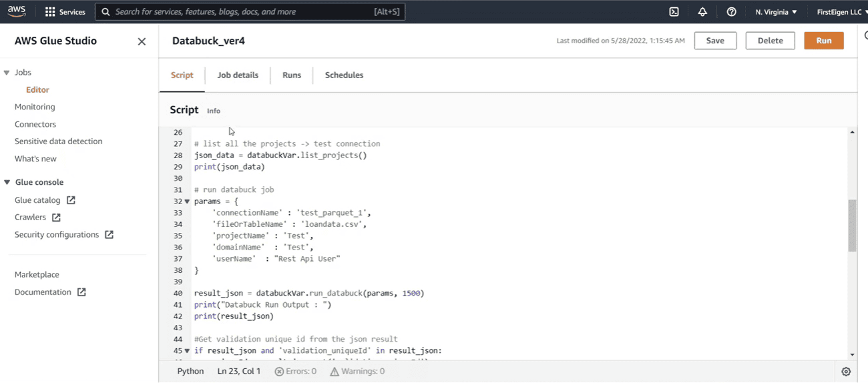This screenshot has height=383, width=868.
Task: Open Sensitive data detection
Action: (59, 141)
